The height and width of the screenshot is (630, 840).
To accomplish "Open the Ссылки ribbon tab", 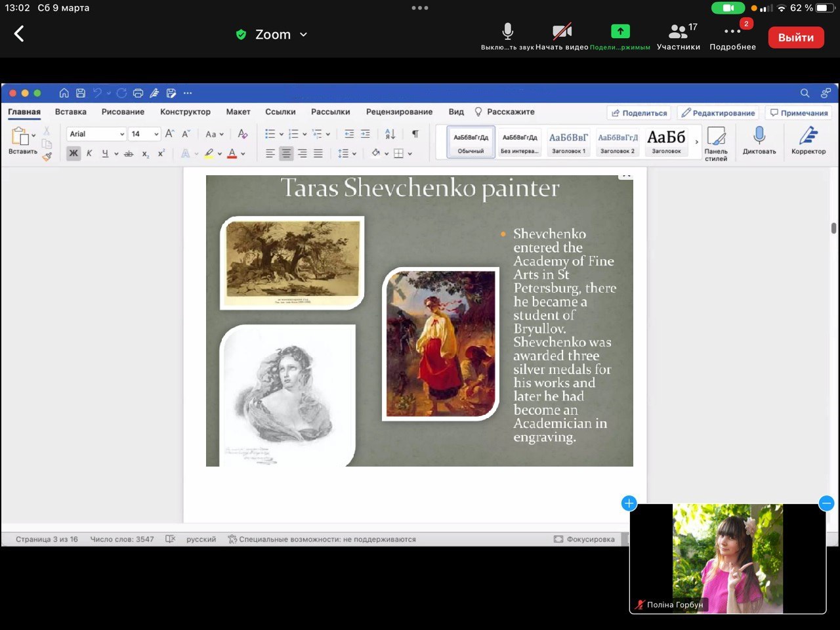I will click(280, 112).
